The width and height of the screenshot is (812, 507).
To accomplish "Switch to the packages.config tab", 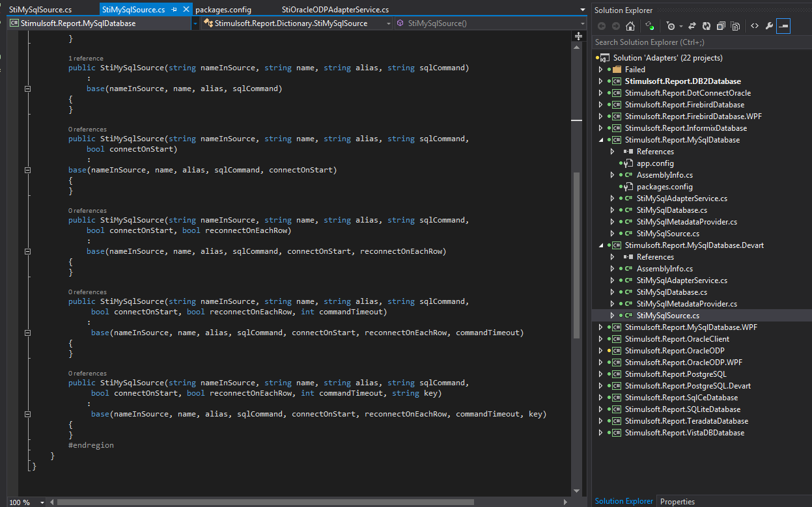I will point(223,10).
